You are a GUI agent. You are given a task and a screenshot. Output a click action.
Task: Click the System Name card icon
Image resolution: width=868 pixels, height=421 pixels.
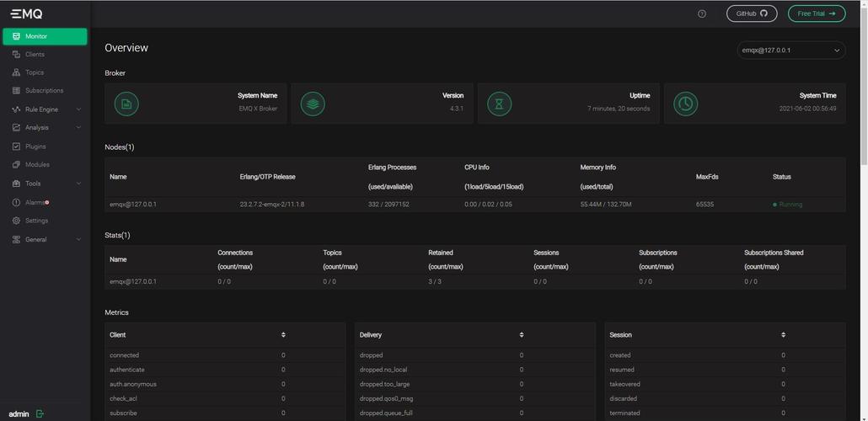[126, 104]
